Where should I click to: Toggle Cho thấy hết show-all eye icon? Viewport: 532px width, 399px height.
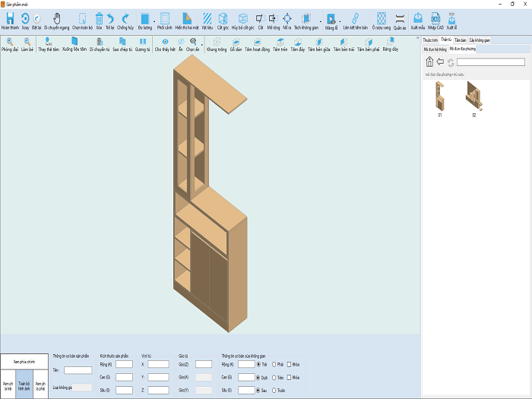point(165,44)
